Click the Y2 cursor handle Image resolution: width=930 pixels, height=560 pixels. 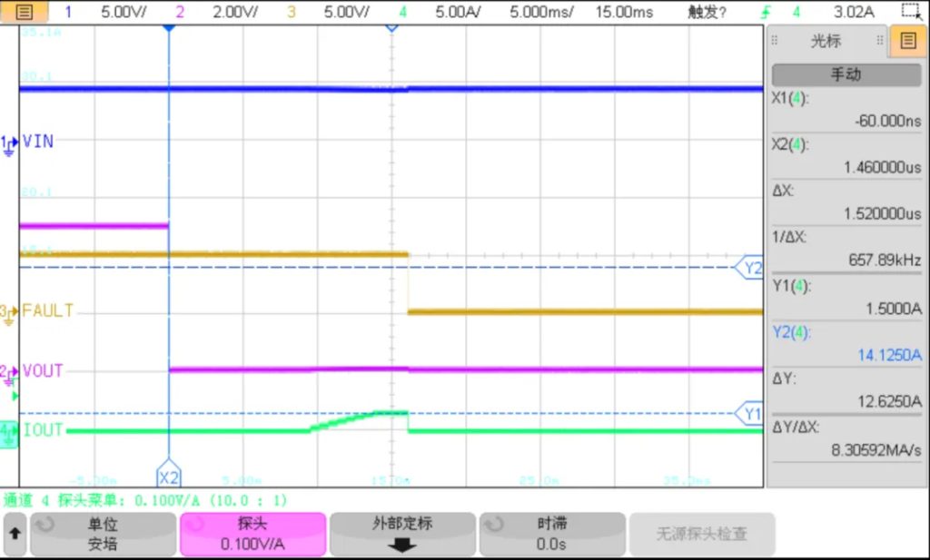point(751,269)
